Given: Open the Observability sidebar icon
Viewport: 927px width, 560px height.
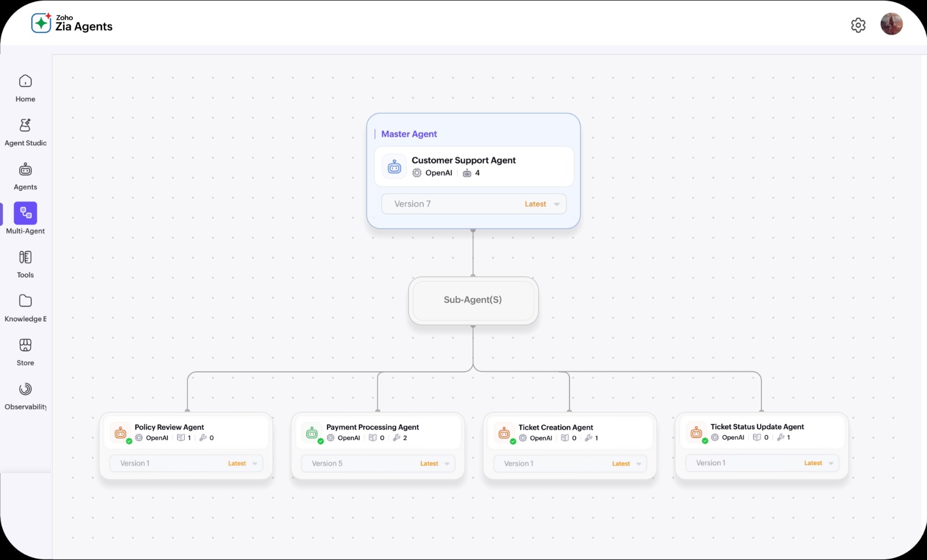Looking at the screenshot, I should [x=25, y=389].
